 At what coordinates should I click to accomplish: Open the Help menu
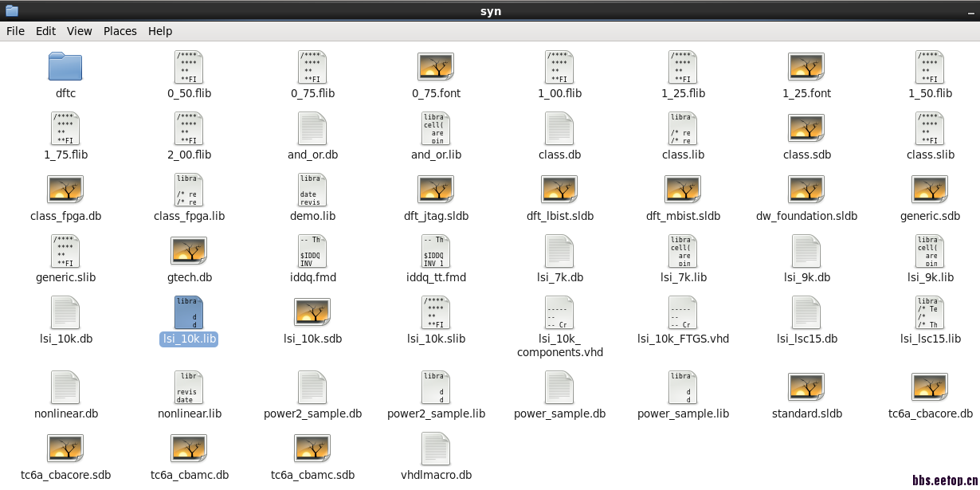click(x=160, y=31)
